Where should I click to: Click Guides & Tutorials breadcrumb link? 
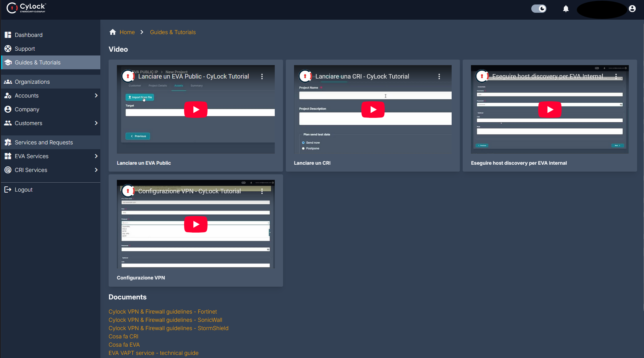(x=173, y=32)
